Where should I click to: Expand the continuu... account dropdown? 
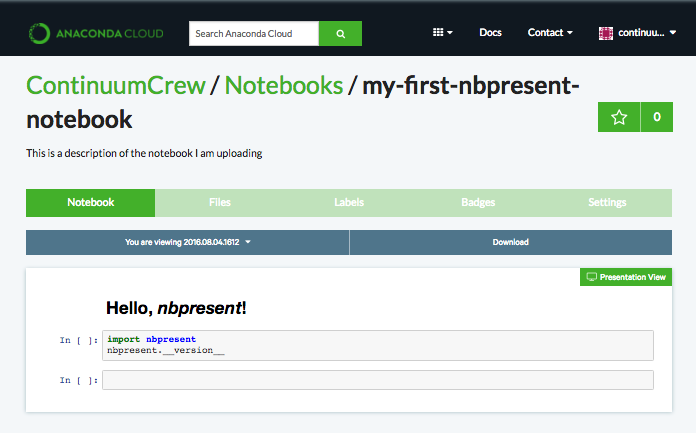click(x=647, y=32)
